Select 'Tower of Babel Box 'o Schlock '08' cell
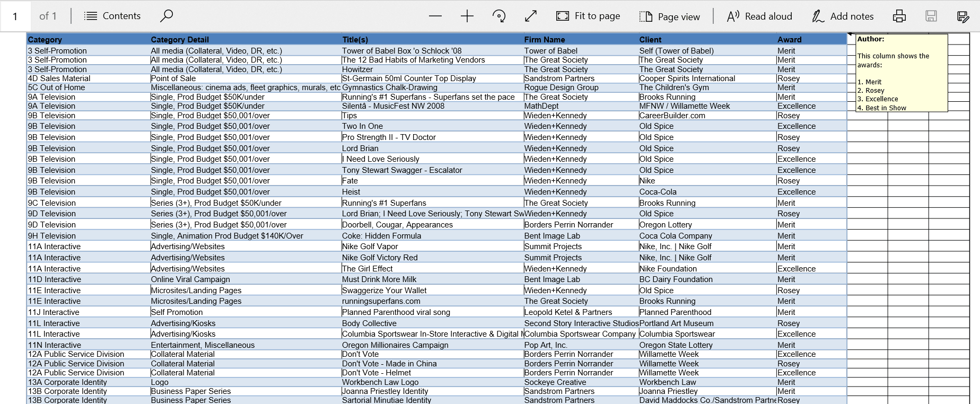The image size is (980, 404). 401,51
